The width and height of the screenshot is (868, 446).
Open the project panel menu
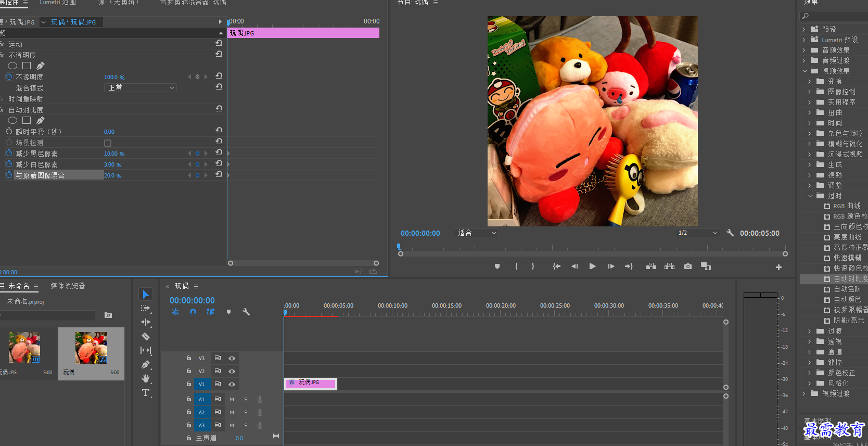(x=36, y=286)
